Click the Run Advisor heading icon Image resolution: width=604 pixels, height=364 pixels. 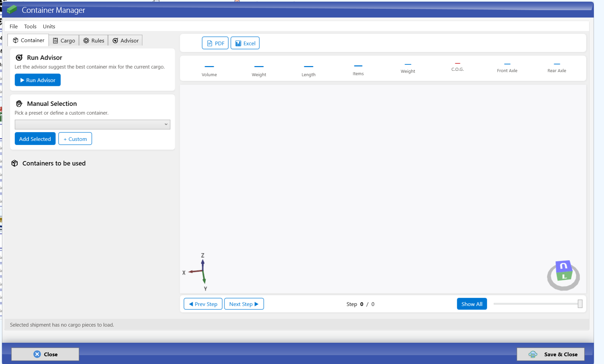tap(19, 58)
